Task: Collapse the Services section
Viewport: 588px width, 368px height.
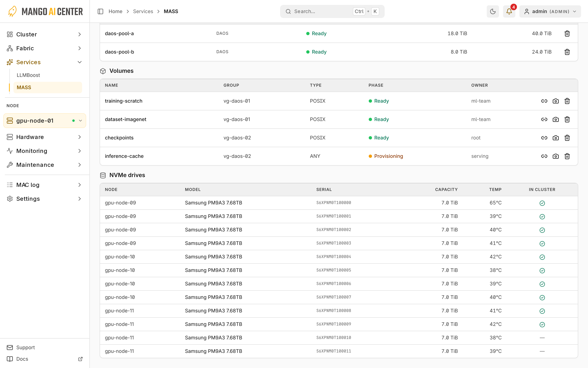Action: (45, 62)
